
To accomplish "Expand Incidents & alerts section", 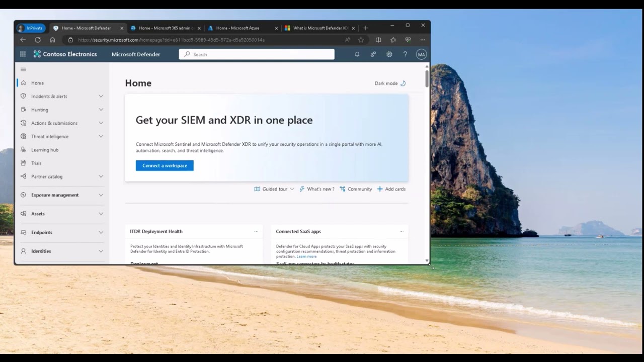I will pyautogui.click(x=101, y=96).
